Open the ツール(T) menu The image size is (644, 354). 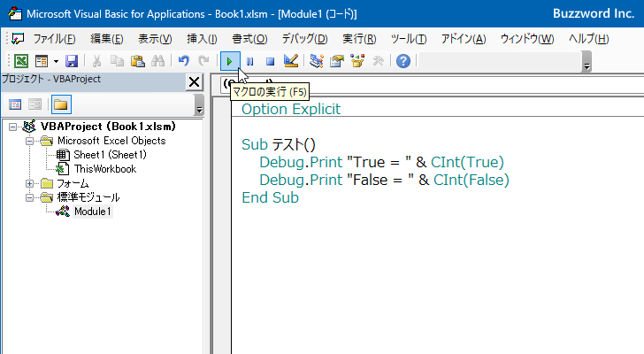(x=409, y=39)
